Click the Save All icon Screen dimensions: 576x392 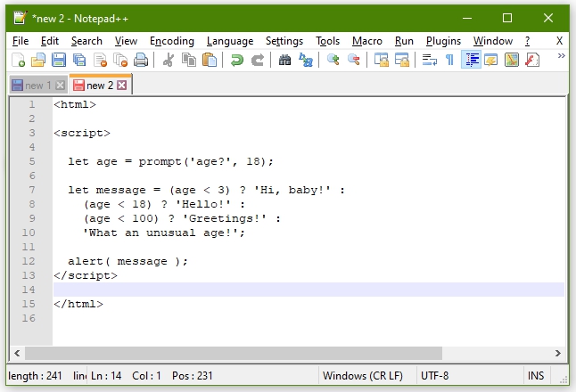(79, 60)
